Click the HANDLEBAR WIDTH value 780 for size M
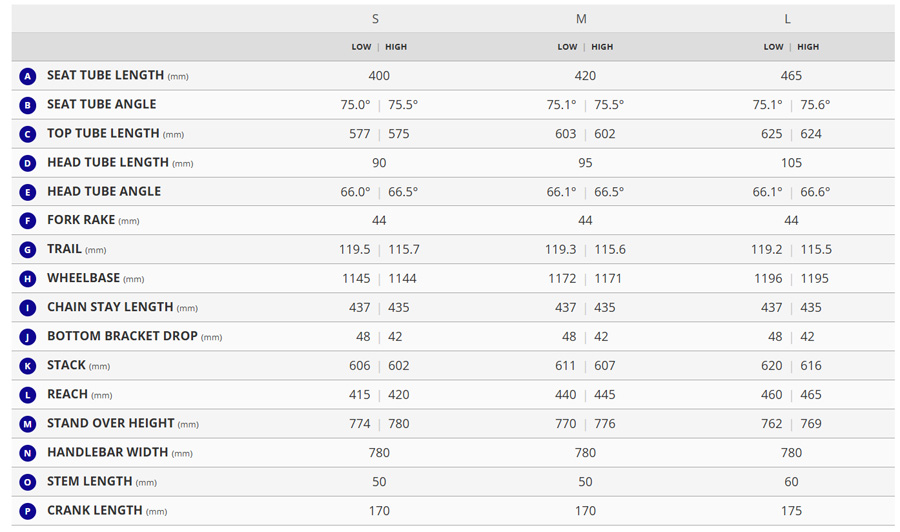 click(585, 453)
